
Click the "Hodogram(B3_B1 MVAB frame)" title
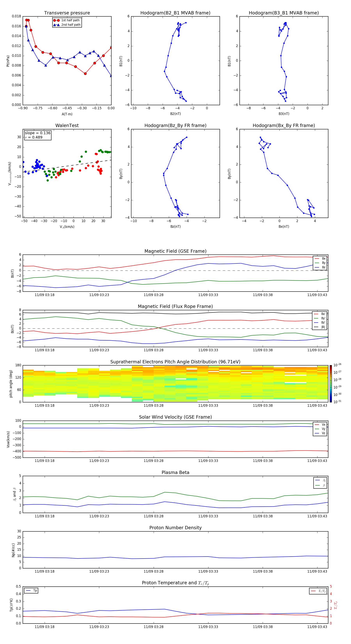click(x=284, y=13)
